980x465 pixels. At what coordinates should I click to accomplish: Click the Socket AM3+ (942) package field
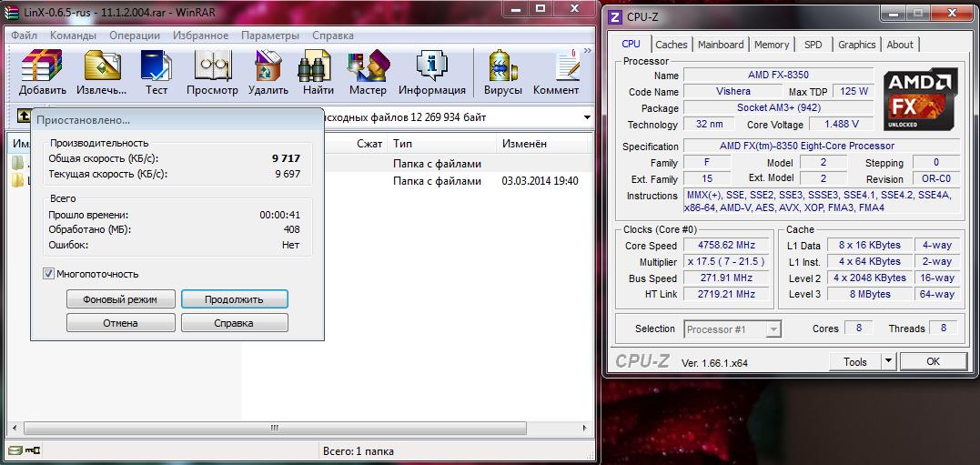click(777, 107)
